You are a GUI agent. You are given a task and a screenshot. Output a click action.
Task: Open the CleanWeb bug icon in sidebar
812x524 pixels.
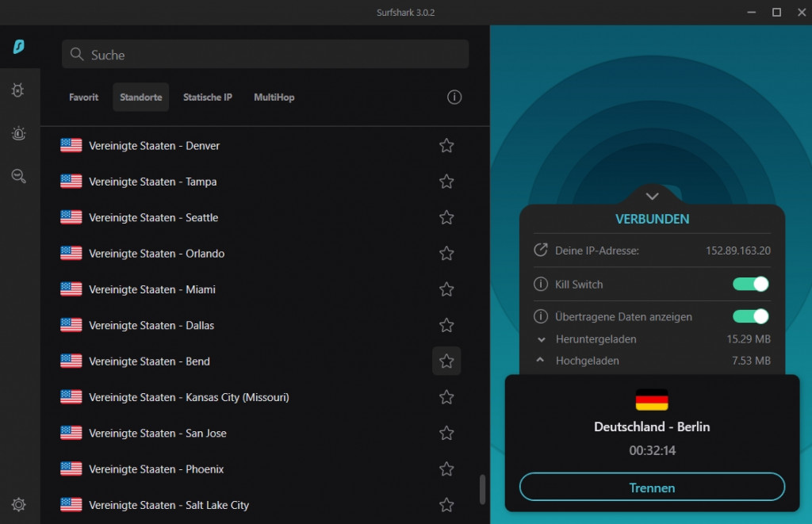coord(18,90)
